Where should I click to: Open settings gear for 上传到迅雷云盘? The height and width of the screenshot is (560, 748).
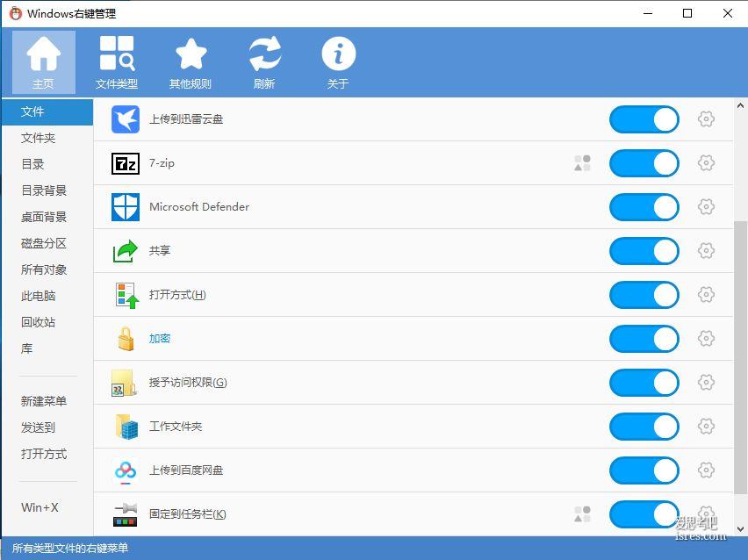click(x=706, y=118)
